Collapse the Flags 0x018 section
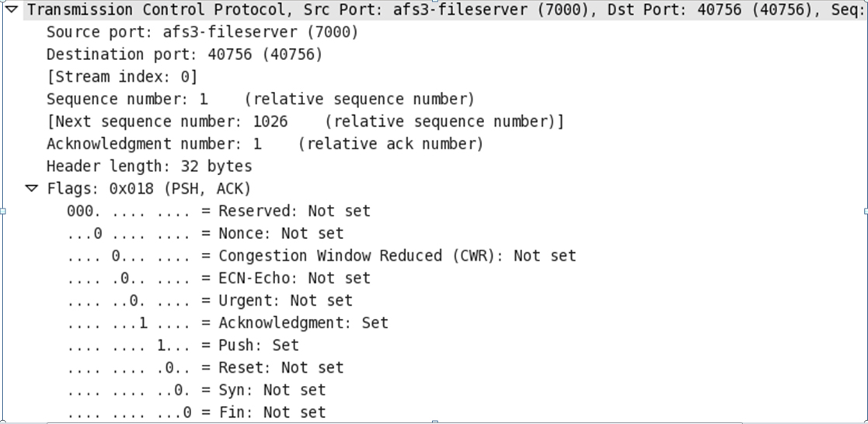Image resolution: width=868 pixels, height=424 pixels. click(31, 188)
